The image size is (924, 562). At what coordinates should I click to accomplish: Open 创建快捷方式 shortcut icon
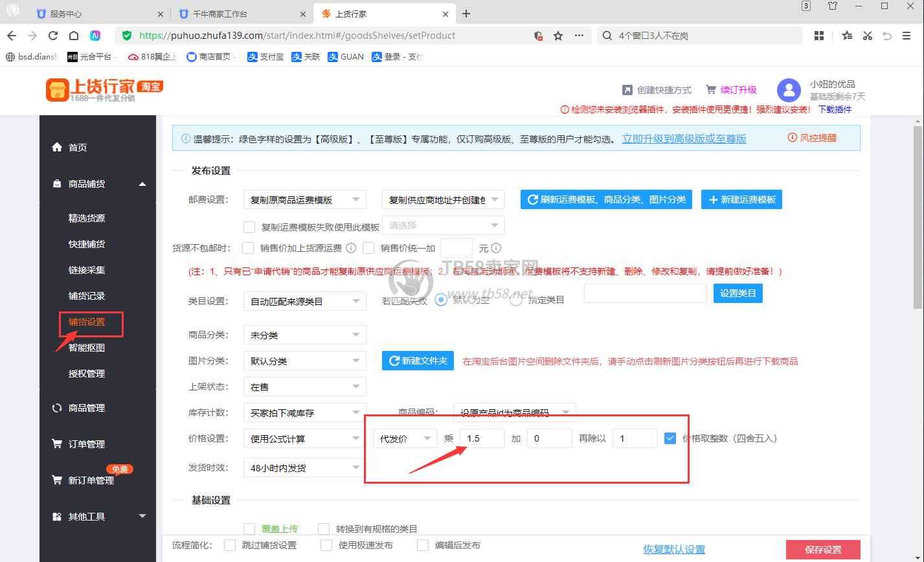[x=627, y=90]
